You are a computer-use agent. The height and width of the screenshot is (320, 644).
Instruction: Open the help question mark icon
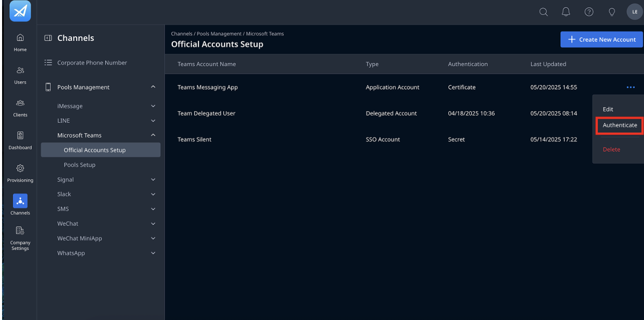click(589, 12)
